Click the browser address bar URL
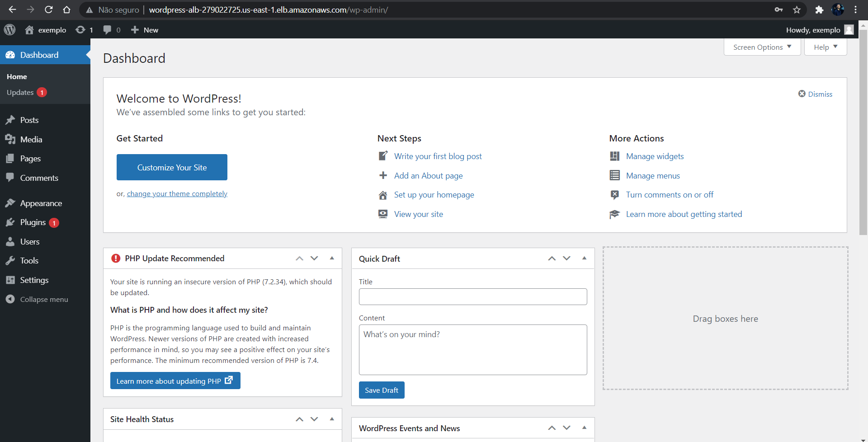 point(269,10)
